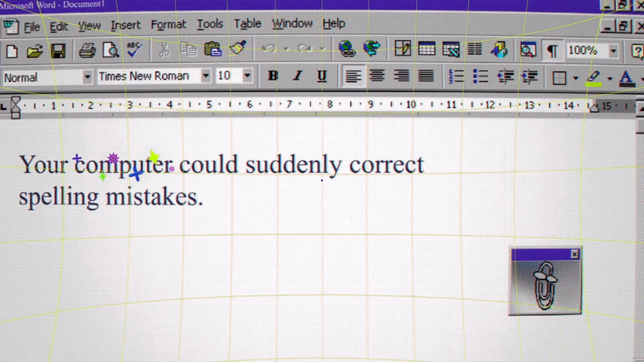This screenshot has height=362, width=644.
Task: Open the font size 10 dropdown
Action: tap(247, 76)
